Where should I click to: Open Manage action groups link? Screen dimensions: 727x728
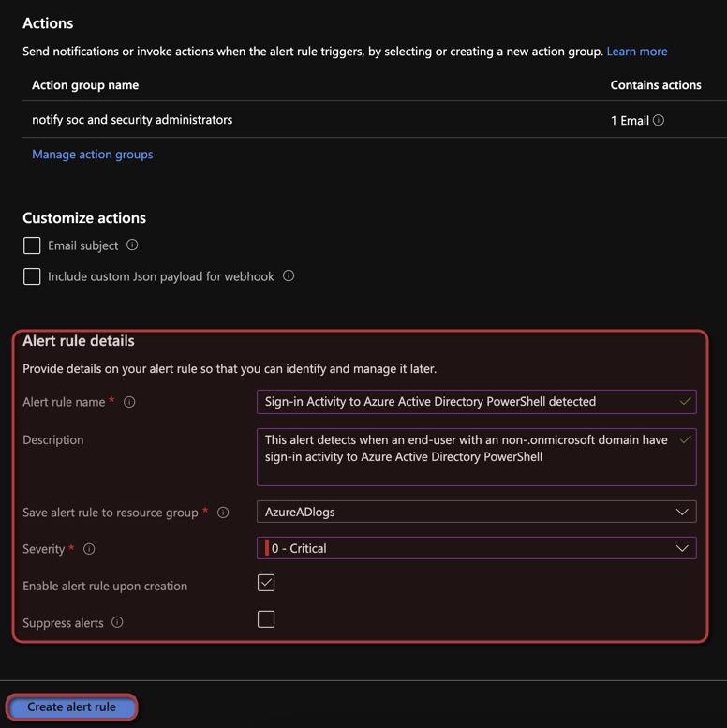[93, 155]
